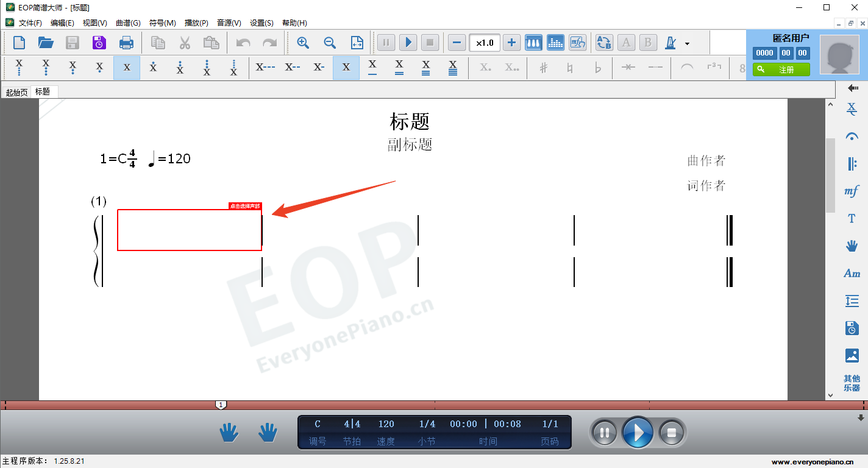Decrease playback speed with minus button
This screenshot has height=468, width=868.
click(457, 43)
